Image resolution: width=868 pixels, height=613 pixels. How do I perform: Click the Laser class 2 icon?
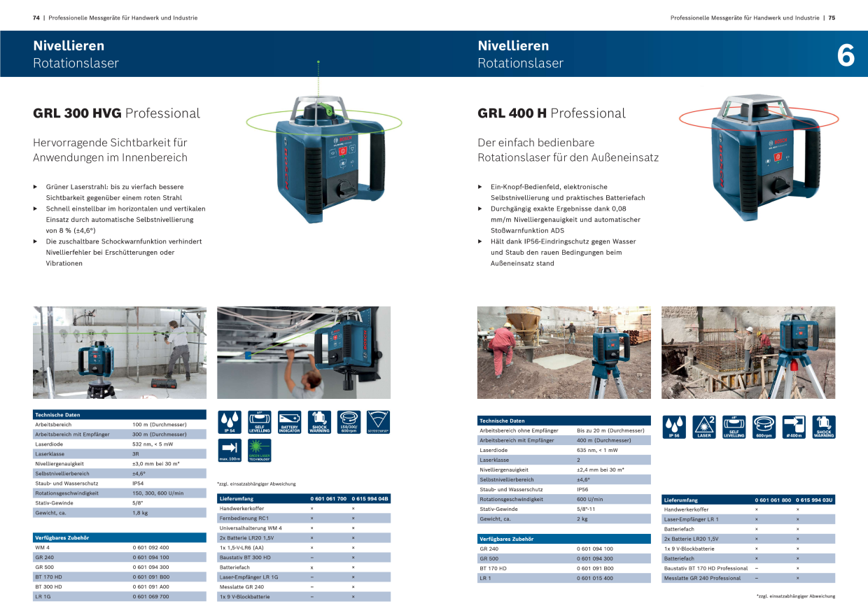[x=703, y=427]
